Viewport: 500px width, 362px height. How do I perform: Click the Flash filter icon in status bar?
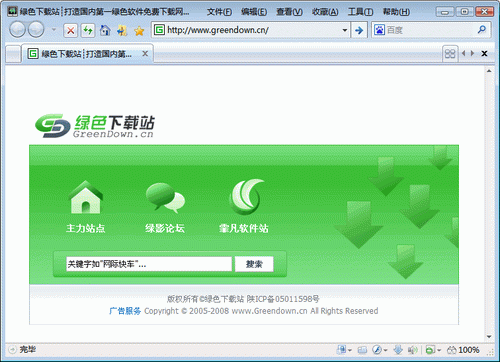(377, 350)
